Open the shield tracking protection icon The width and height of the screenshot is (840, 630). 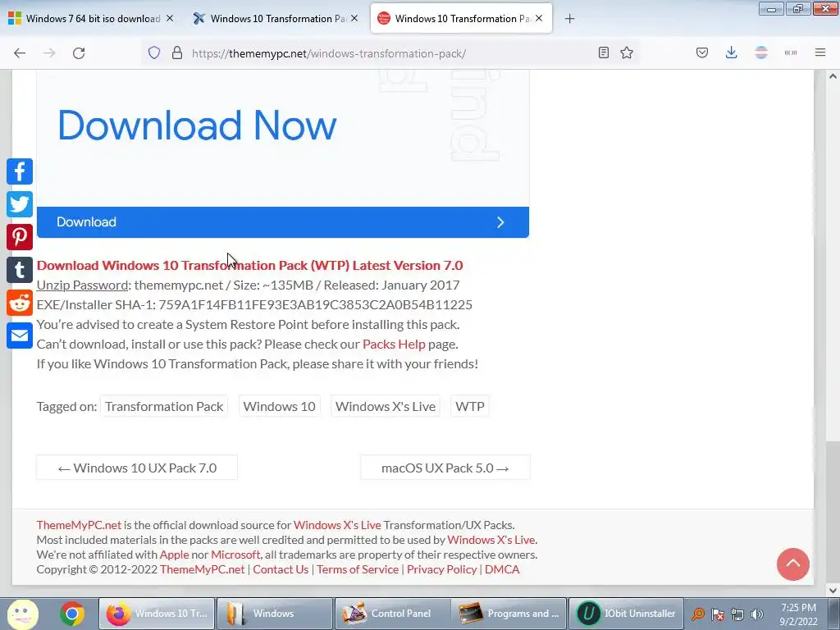point(154,53)
